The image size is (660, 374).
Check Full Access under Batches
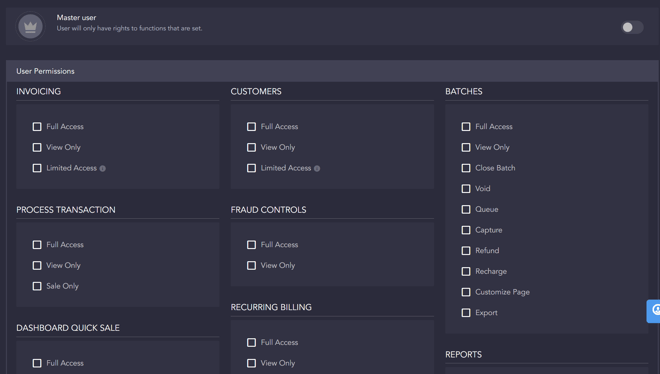point(466,127)
